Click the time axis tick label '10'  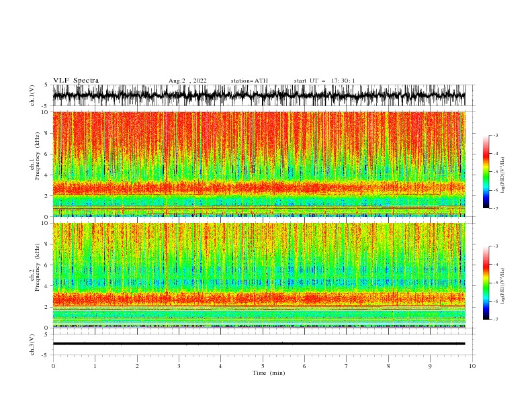[x=472, y=366]
